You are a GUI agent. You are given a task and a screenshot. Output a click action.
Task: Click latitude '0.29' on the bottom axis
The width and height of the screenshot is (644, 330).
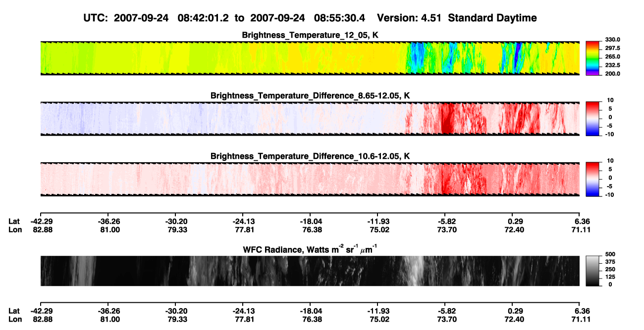pos(516,311)
